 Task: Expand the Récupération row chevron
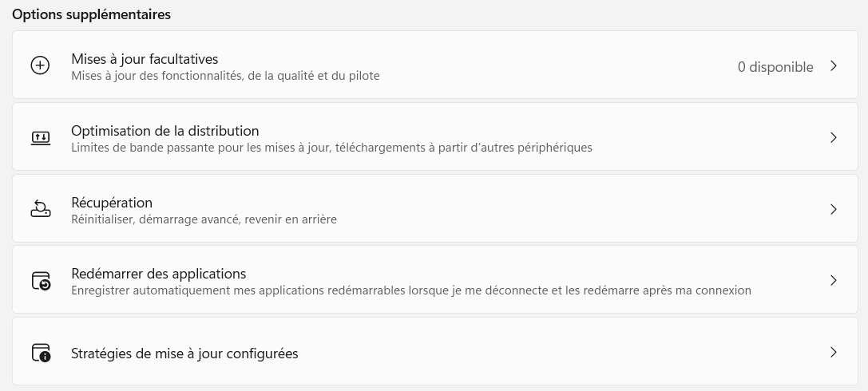pyautogui.click(x=833, y=209)
